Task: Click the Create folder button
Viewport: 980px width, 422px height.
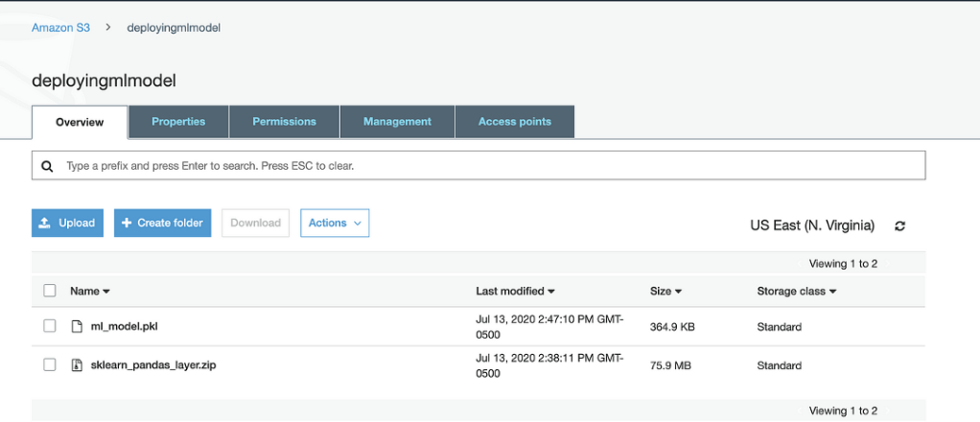Action: [162, 223]
